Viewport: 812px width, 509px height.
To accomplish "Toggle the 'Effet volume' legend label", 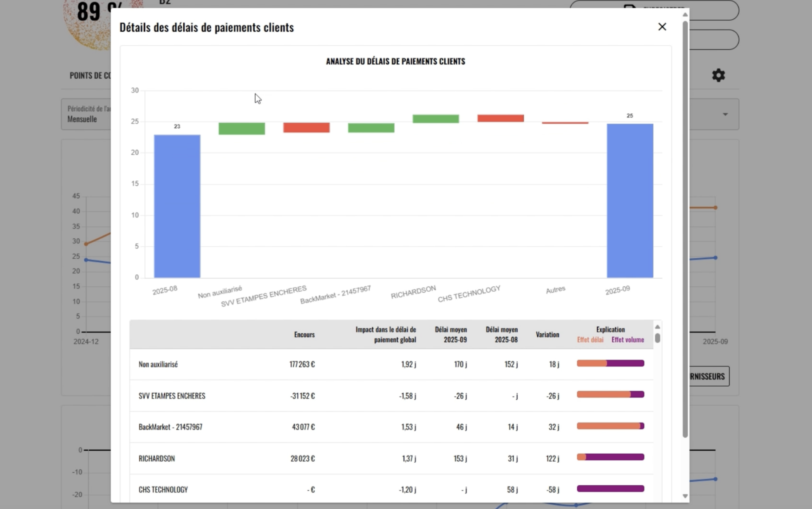I will (x=627, y=340).
